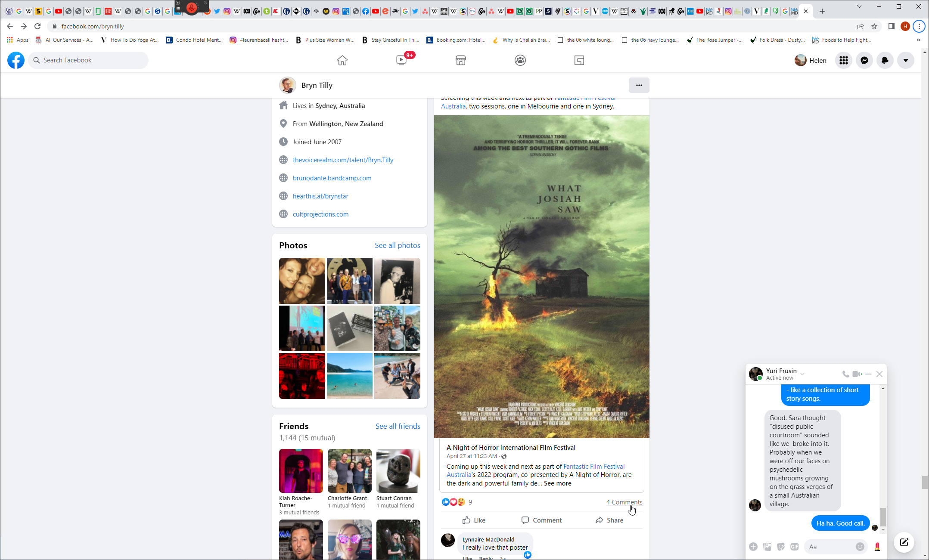Expand the bookmarks overflow chevron
Image resolution: width=929 pixels, height=560 pixels.
pyautogui.click(x=918, y=40)
